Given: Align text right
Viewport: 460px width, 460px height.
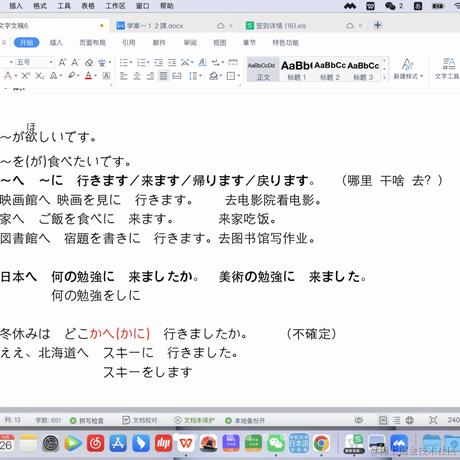Looking at the screenshot, I should click(x=150, y=76).
